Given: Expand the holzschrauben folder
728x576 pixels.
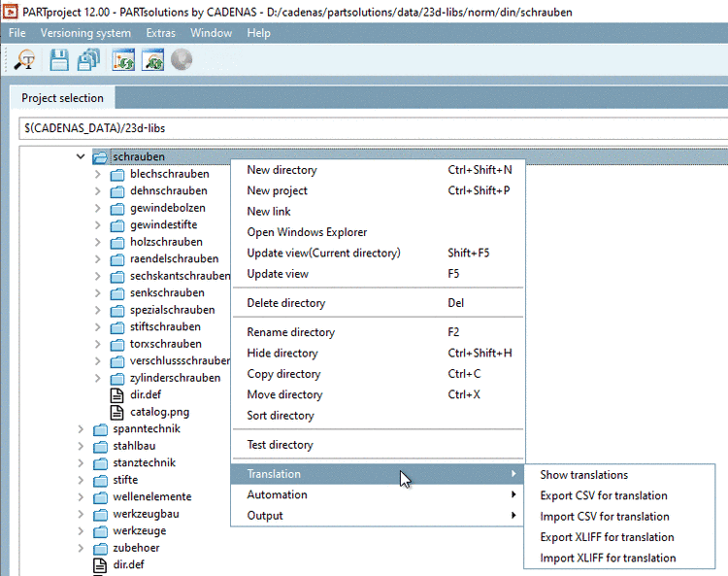Looking at the screenshot, I should [x=97, y=242].
